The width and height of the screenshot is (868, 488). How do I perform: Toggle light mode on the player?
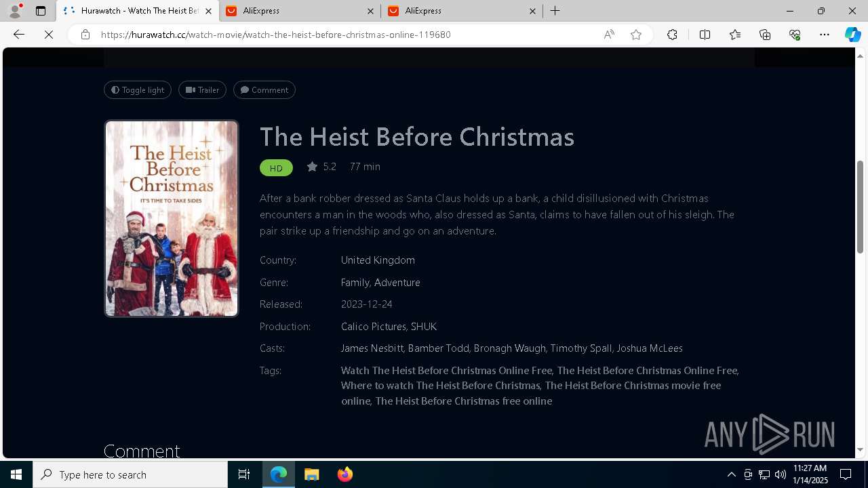(138, 90)
